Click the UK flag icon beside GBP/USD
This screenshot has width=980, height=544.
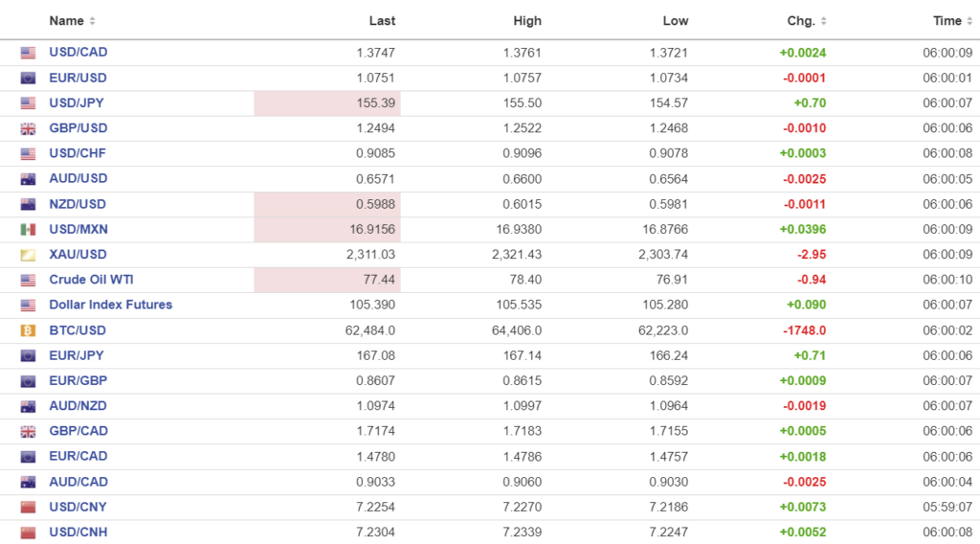[x=28, y=129]
